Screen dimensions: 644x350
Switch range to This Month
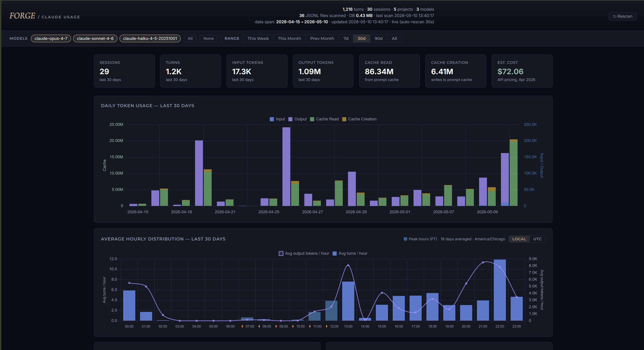click(289, 39)
